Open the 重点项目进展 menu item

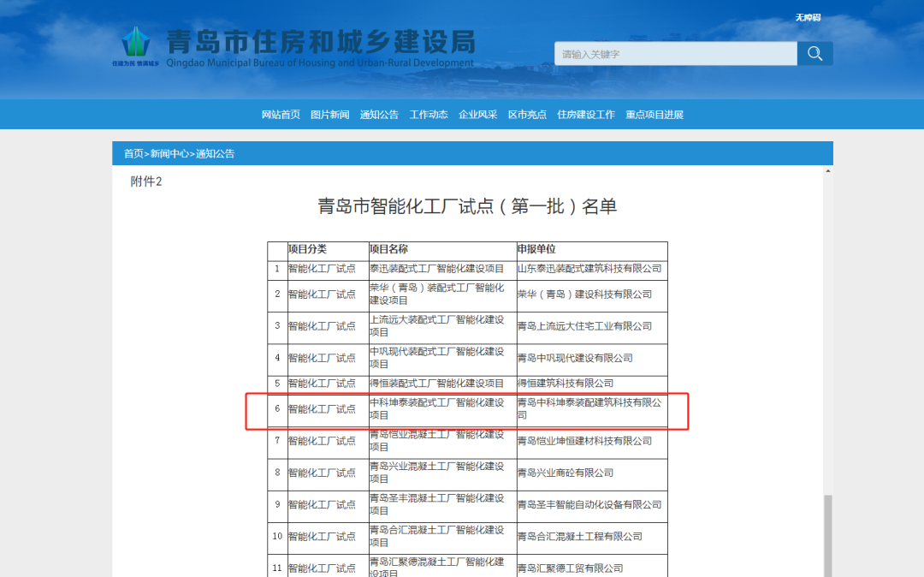(x=654, y=115)
